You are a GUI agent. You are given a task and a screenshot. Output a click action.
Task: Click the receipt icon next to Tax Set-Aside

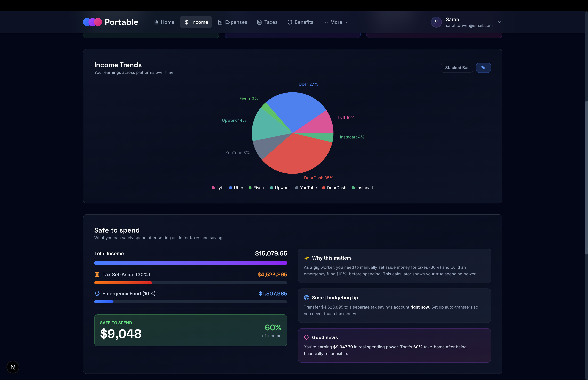click(x=97, y=275)
